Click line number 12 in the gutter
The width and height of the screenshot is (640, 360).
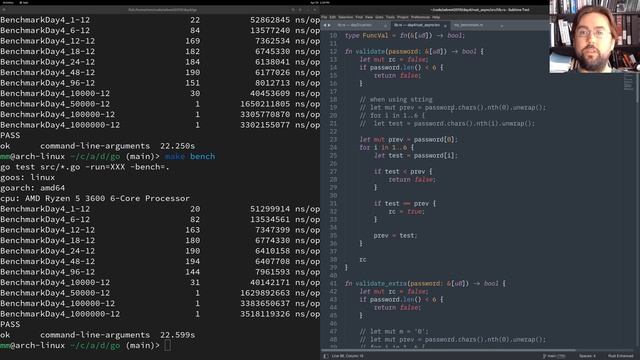[333, 52]
